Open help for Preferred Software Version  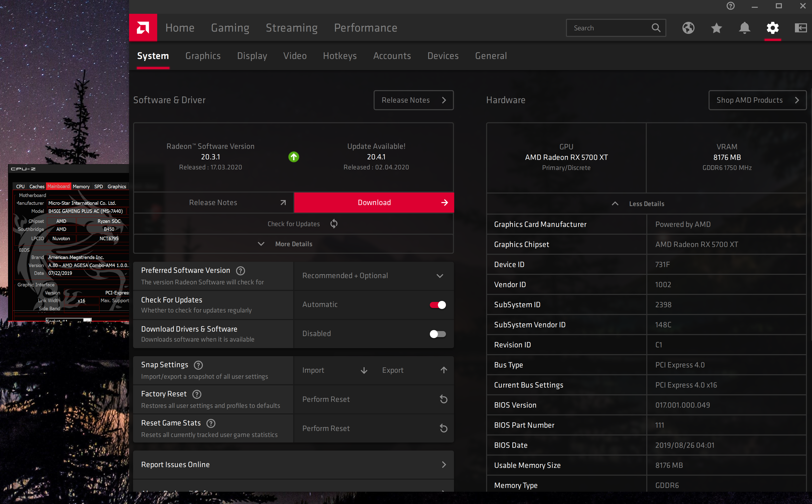coord(241,271)
